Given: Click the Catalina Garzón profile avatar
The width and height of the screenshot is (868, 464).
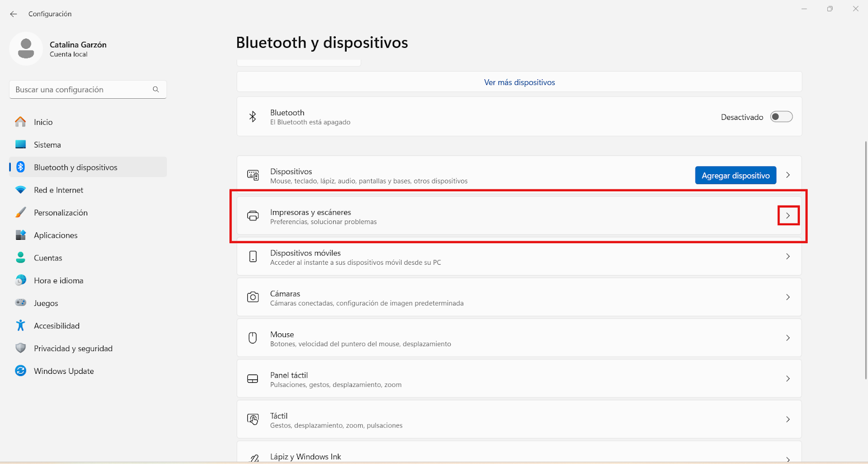Looking at the screenshot, I should click(x=26, y=49).
